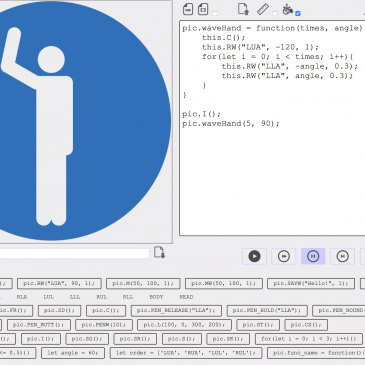This screenshot has height=365, width=365.
Task: Select the RUL body part label
Action: click(102, 297)
